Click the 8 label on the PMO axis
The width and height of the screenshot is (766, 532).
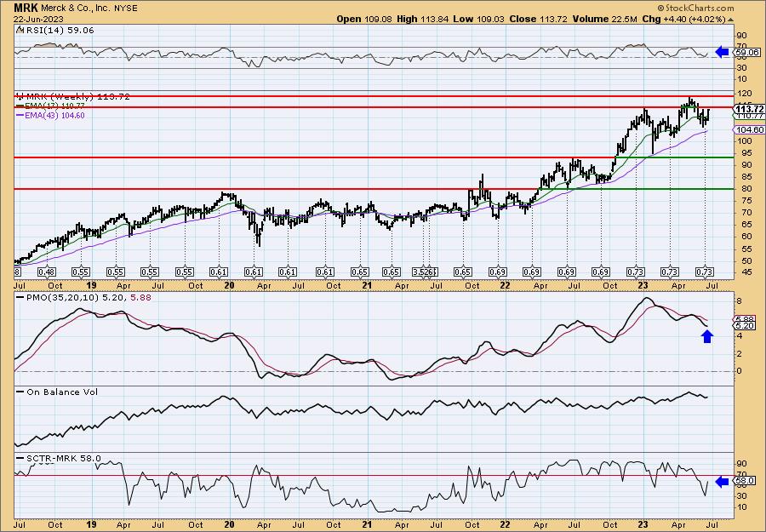pos(740,301)
